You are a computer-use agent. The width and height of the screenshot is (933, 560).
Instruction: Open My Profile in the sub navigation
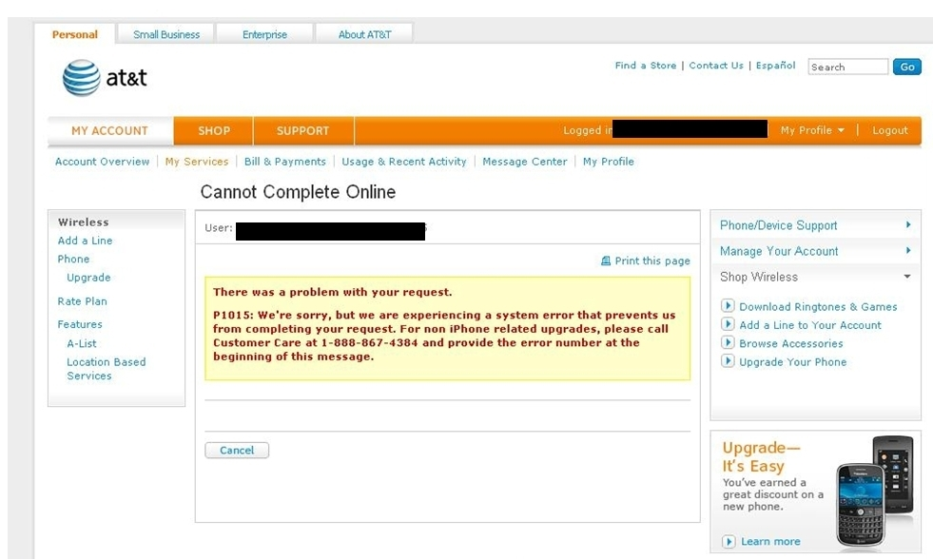click(608, 162)
